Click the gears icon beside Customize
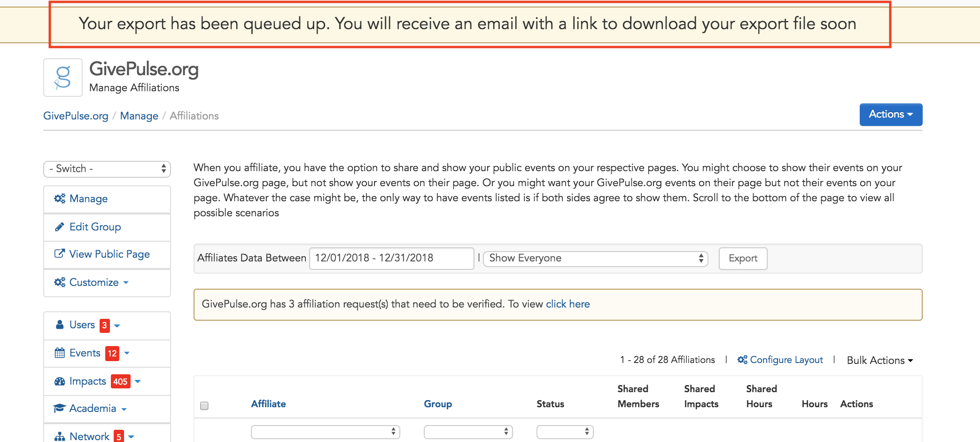This screenshot has height=442, width=980. (60, 282)
